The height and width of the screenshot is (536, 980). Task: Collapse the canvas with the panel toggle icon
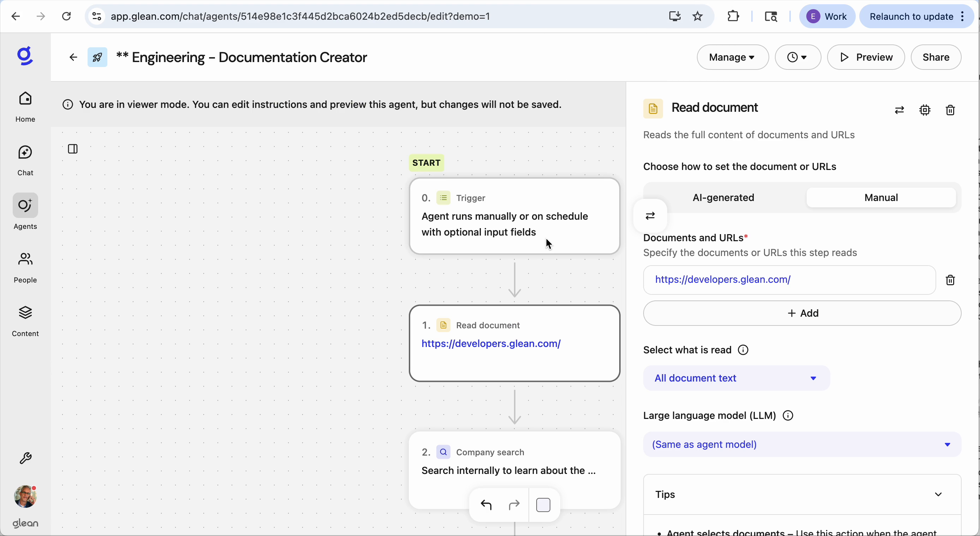(x=73, y=149)
